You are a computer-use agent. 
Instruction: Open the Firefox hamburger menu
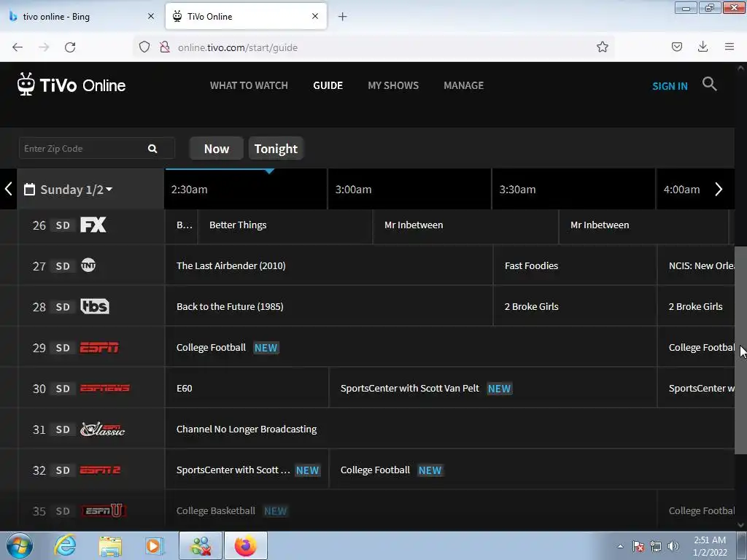coord(729,47)
